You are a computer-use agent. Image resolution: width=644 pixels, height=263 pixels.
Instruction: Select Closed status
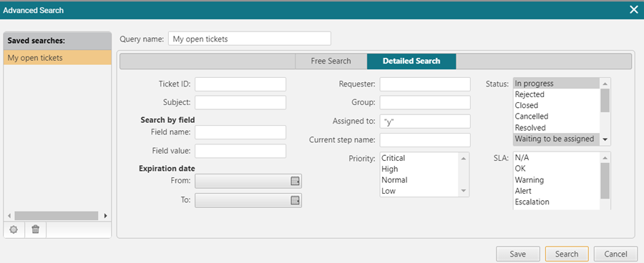pos(557,106)
